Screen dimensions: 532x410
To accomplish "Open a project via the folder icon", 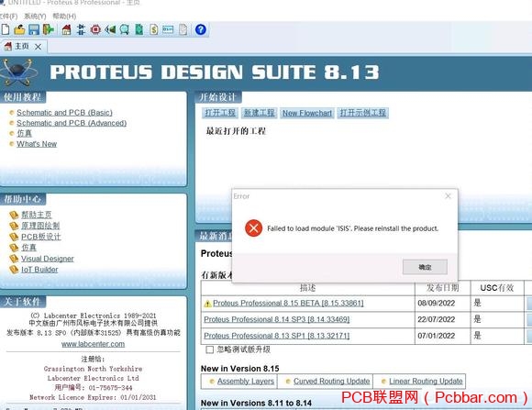I will pos(19,29).
